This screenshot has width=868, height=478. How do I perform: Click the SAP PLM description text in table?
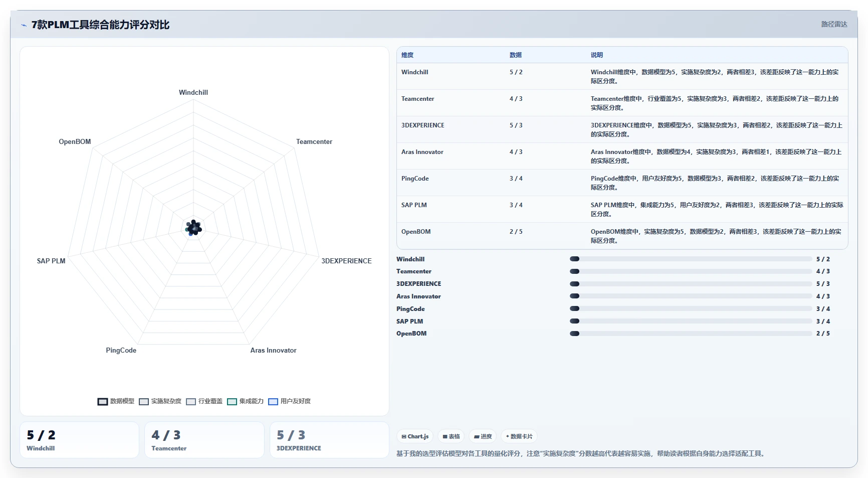[717, 210]
